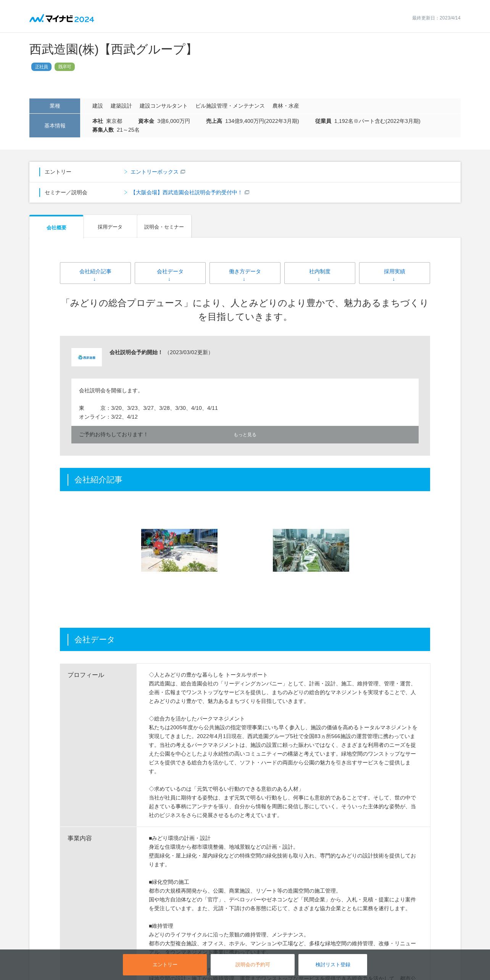Click the 建設コンサルタント industry text
The width and height of the screenshot is (490, 980).
coord(164,106)
